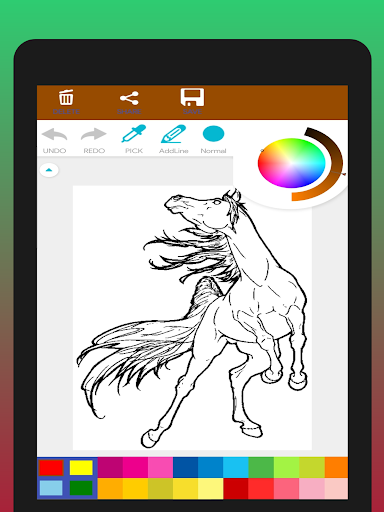Choose the dark magenta palette swatch
This screenshot has height=512, width=384.
tap(110, 467)
